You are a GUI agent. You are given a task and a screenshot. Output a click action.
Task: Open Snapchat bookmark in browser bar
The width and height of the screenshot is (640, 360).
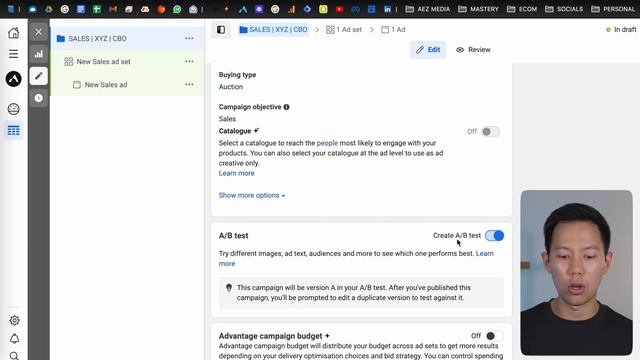click(323, 9)
